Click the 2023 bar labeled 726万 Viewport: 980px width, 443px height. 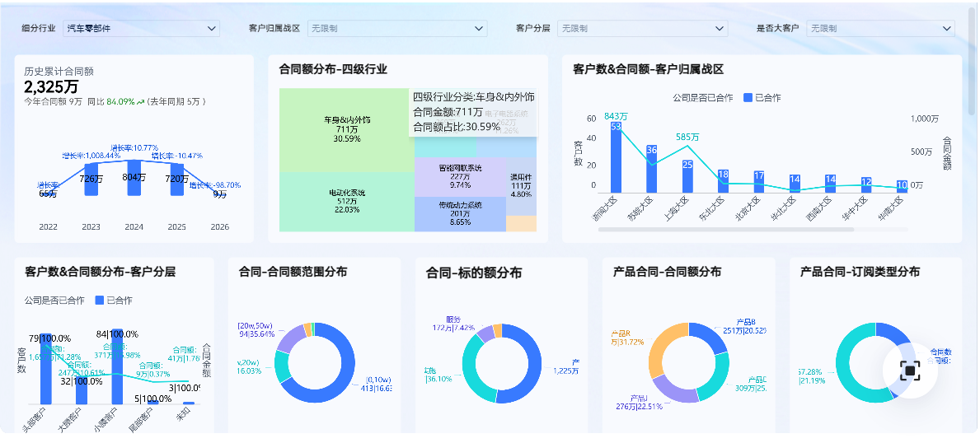[91, 180]
